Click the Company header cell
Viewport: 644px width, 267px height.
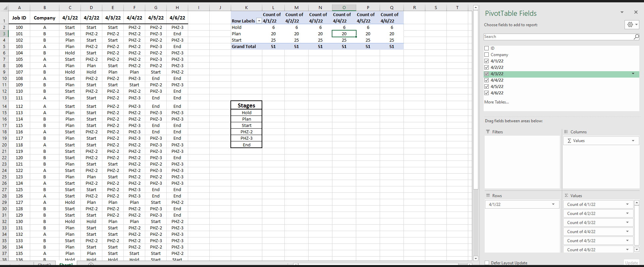coord(45,18)
